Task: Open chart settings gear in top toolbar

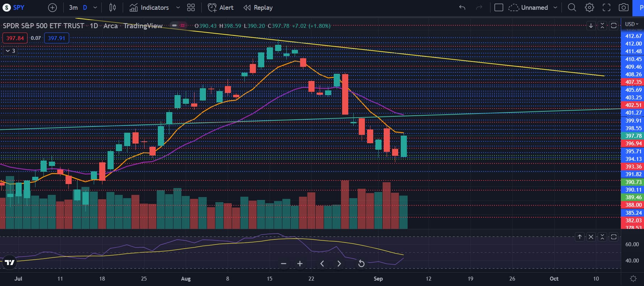Action: click(589, 8)
